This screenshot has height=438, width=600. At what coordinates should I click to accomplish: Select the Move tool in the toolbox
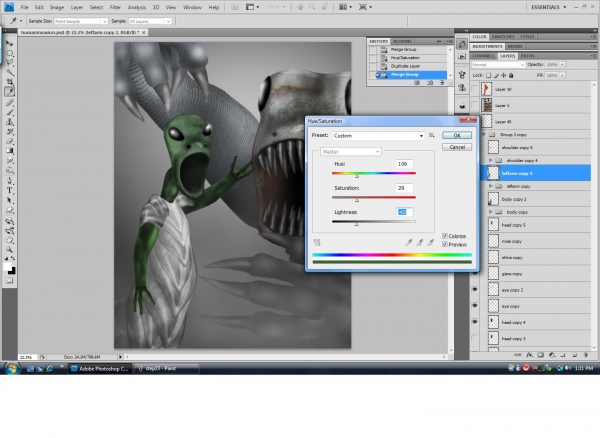click(x=10, y=43)
